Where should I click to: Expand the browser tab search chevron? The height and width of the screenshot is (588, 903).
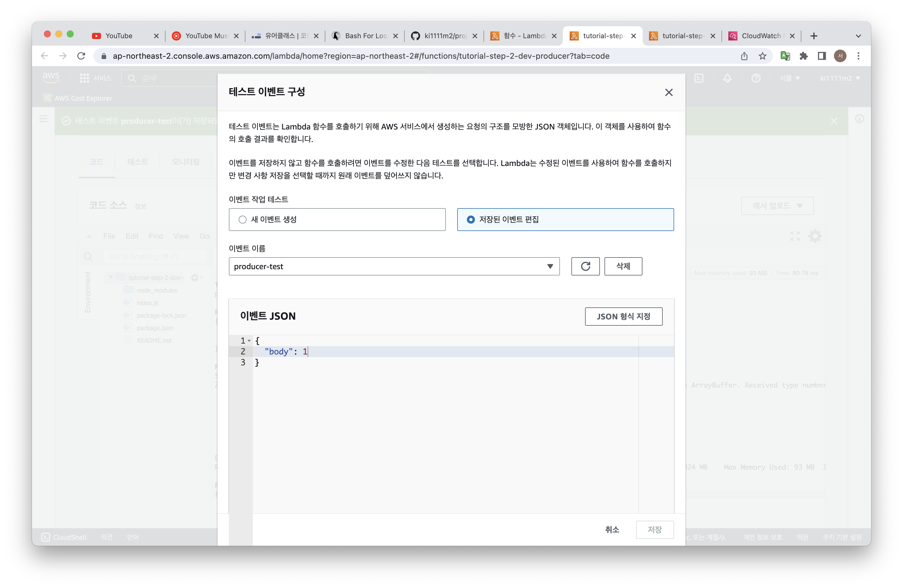click(x=858, y=36)
